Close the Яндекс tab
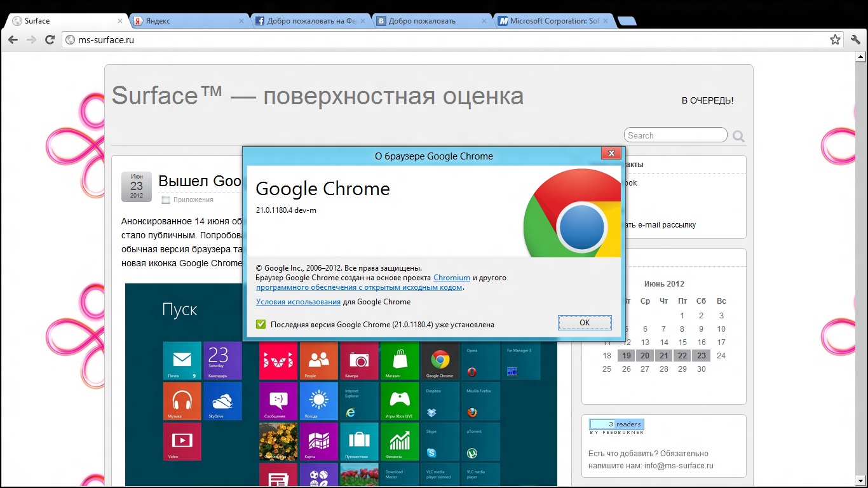Screen dimensions: 868x488 point(241,21)
